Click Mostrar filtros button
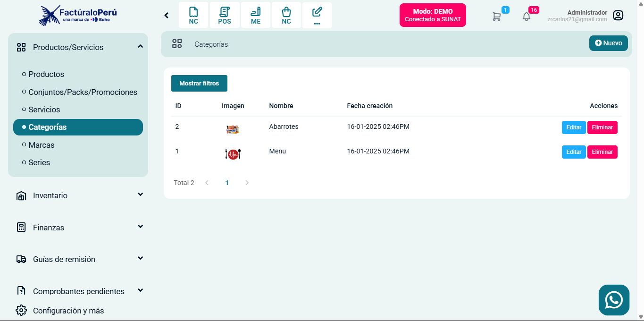 [x=199, y=83]
